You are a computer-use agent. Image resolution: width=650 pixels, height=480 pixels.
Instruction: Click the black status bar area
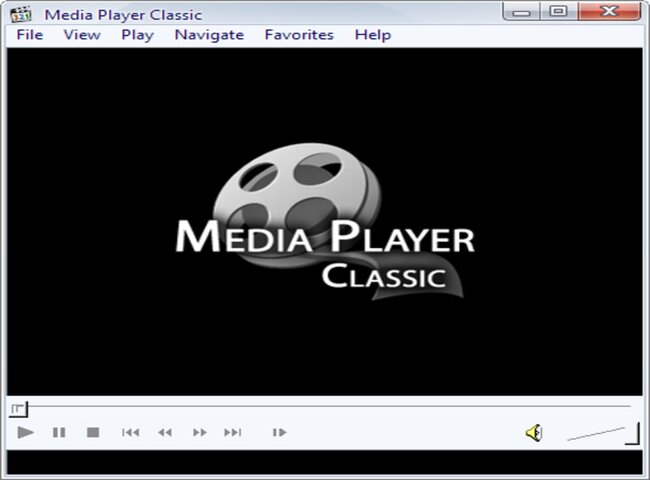click(x=325, y=462)
